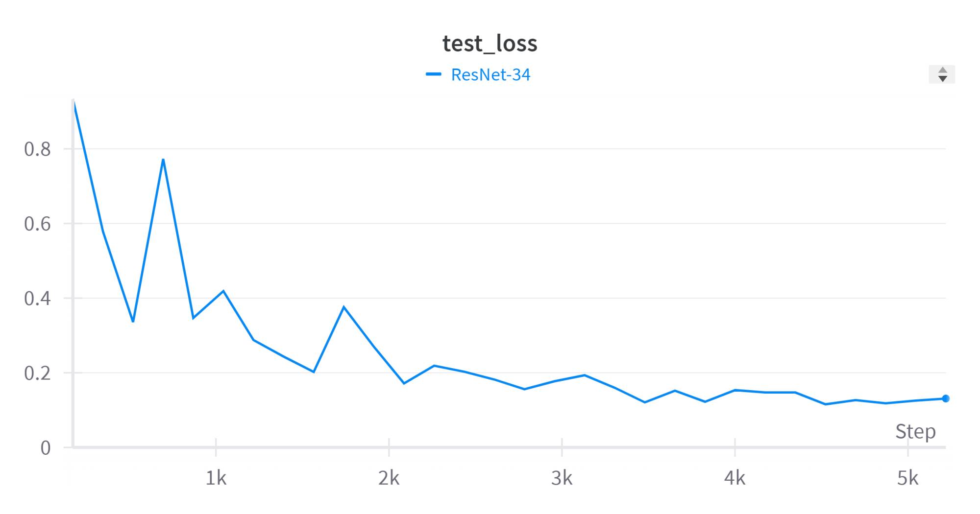Click the legend pagination down arrow
Image resolution: width=980 pixels, height=514 pixels.
tap(942, 79)
